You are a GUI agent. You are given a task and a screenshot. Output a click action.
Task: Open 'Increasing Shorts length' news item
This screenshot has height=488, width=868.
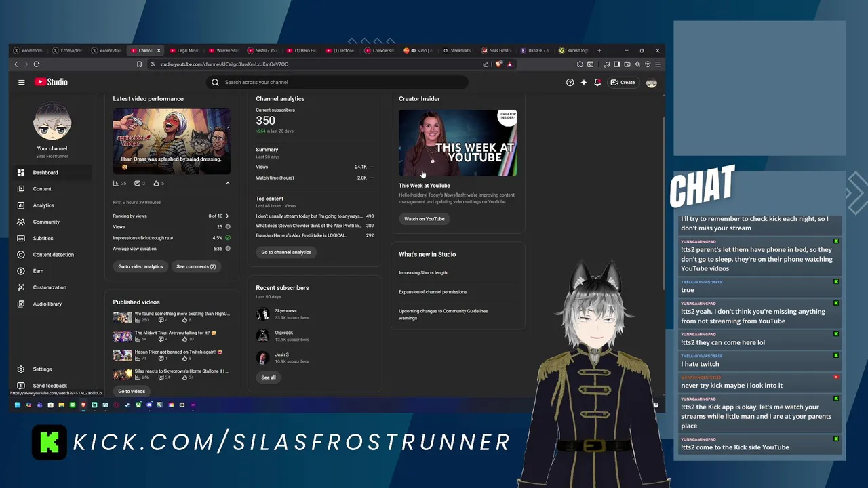[423, 273]
